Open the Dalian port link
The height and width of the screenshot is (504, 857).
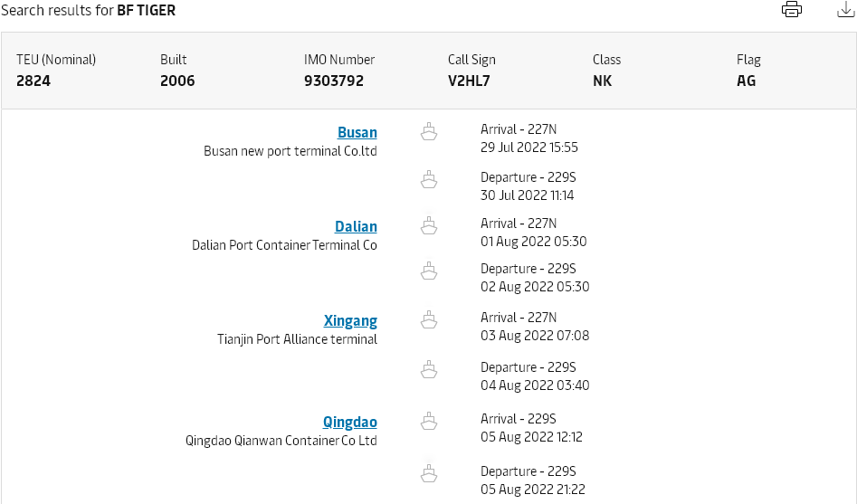click(x=356, y=226)
